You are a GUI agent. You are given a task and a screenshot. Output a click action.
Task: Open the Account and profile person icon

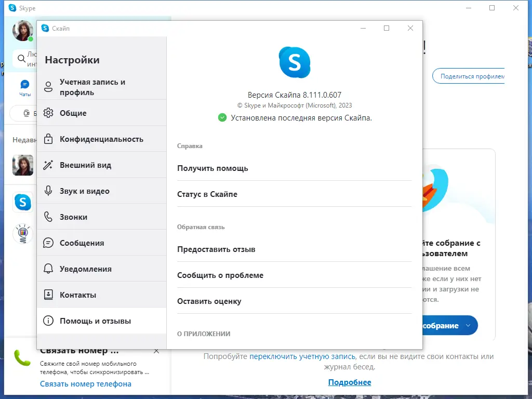[48, 87]
